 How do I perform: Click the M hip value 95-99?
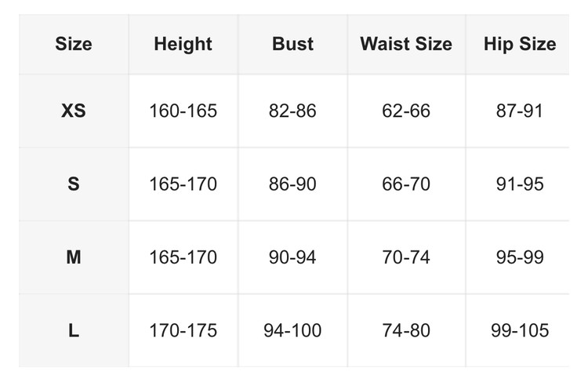click(x=520, y=257)
